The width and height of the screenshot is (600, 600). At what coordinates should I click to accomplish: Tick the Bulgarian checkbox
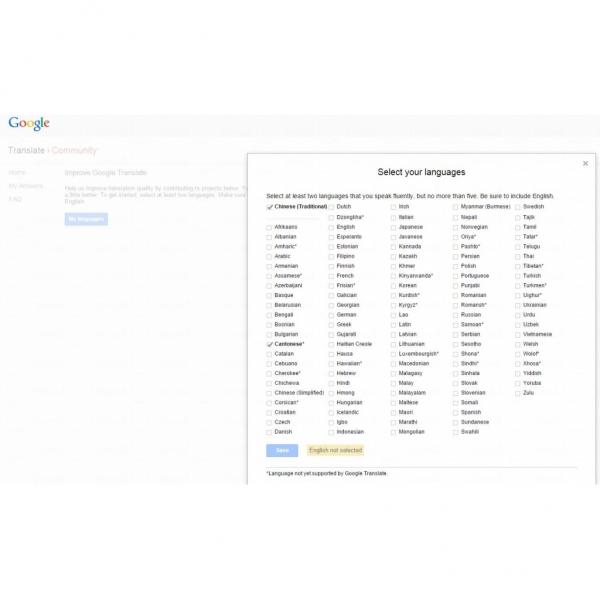tap(269, 335)
